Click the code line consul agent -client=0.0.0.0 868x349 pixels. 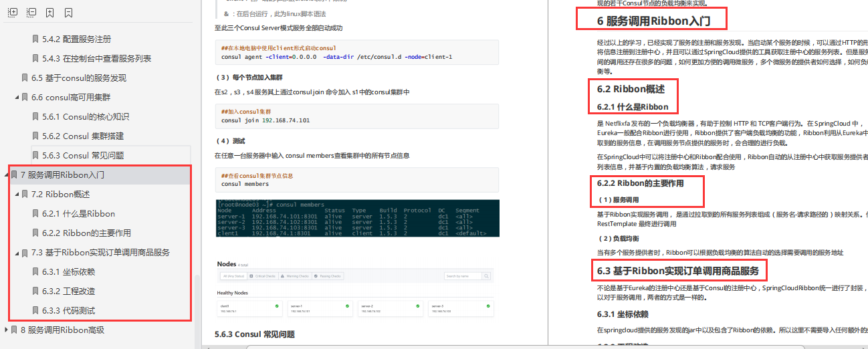click(x=336, y=57)
